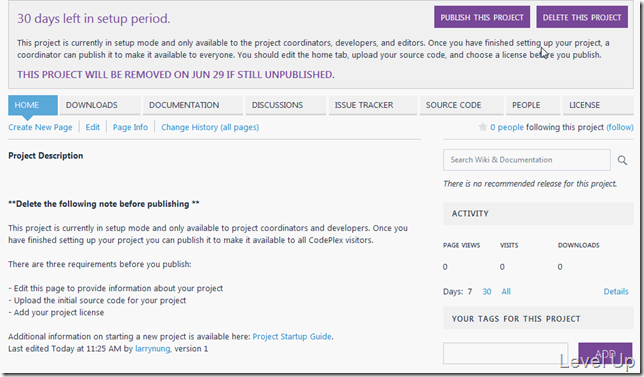Screen dimensions: 644x377
Task: Click the follow star icon
Action: tap(483, 127)
